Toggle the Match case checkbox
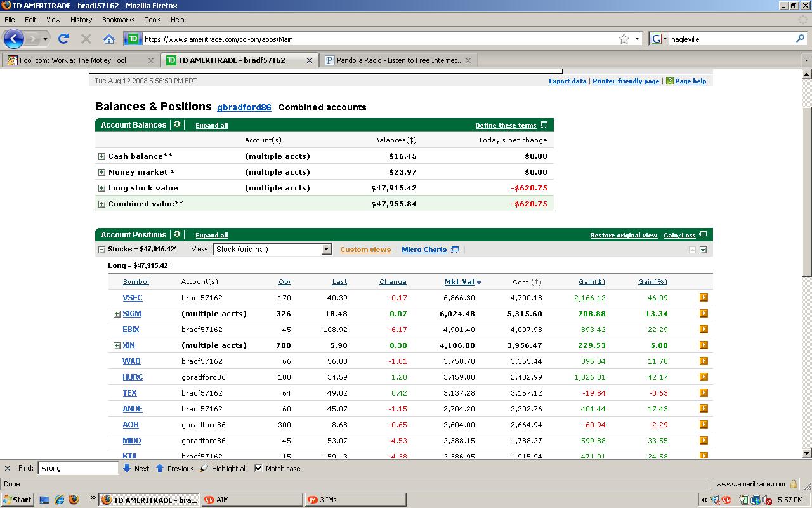Image resolution: width=812 pixels, height=508 pixels. (258, 468)
